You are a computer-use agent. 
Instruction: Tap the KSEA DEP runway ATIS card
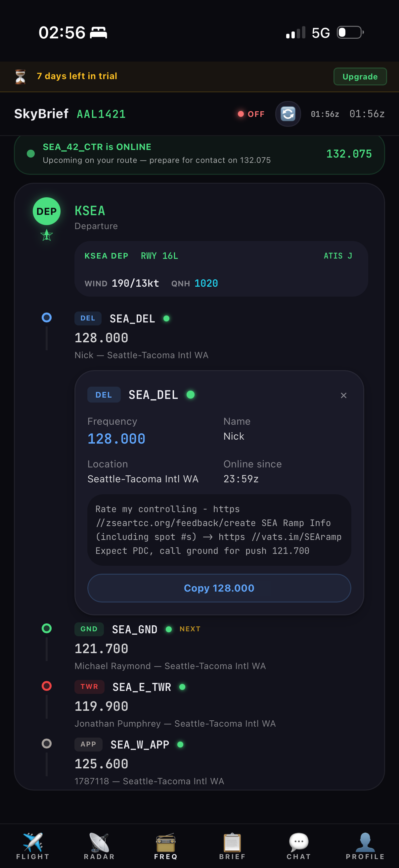coord(221,269)
